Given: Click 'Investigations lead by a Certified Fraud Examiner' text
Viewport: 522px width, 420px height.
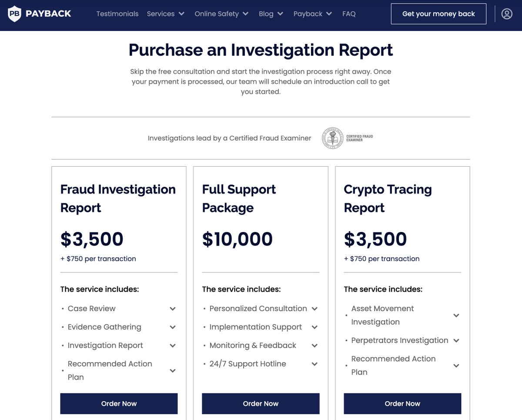Looking at the screenshot, I should 229,138.
